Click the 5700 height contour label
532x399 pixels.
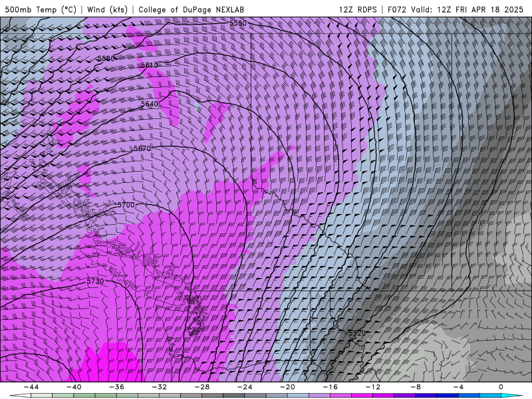click(x=126, y=205)
